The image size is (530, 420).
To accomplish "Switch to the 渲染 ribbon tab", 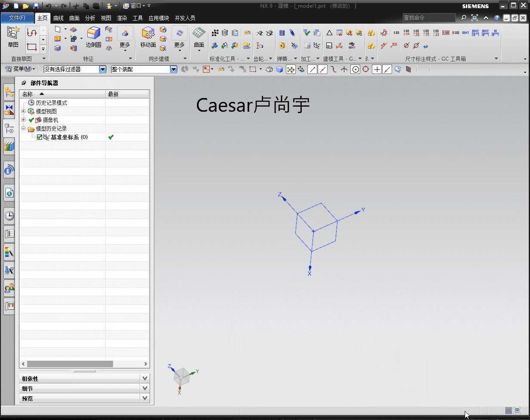I will (122, 18).
